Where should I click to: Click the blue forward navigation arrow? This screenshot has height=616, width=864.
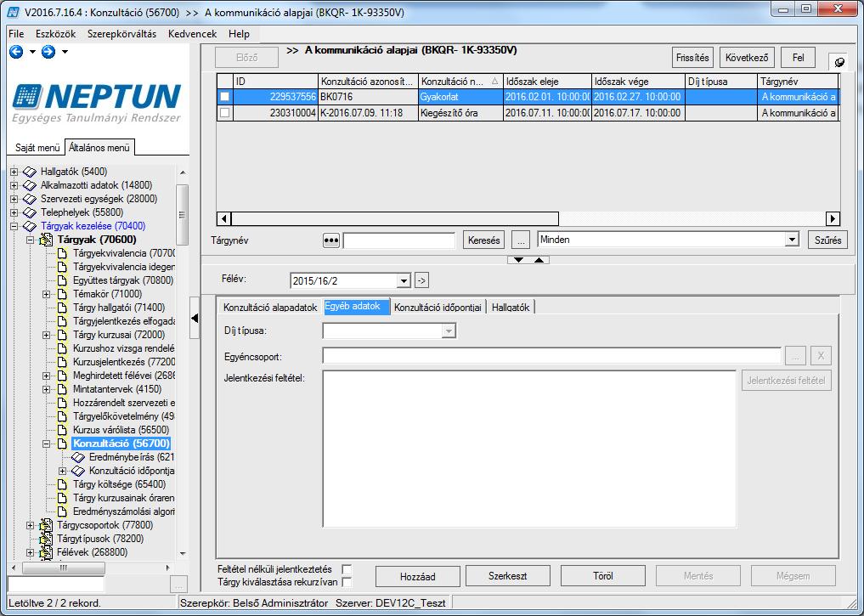click(48, 52)
